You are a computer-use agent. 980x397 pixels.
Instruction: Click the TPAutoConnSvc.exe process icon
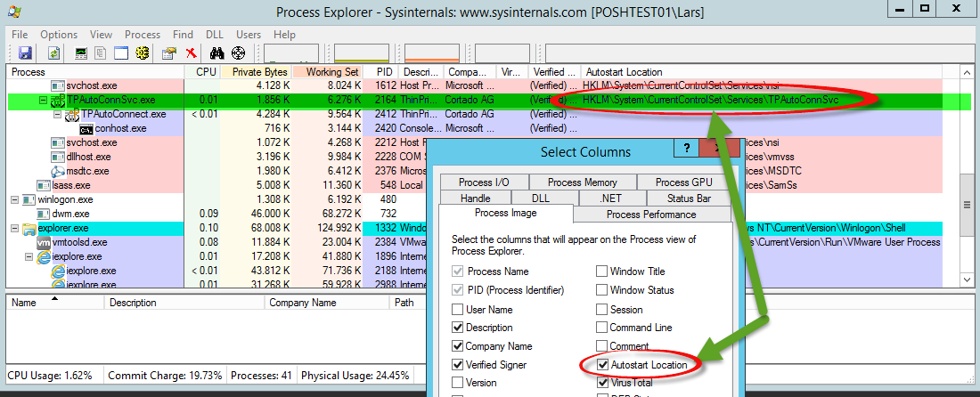(x=58, y=100)
